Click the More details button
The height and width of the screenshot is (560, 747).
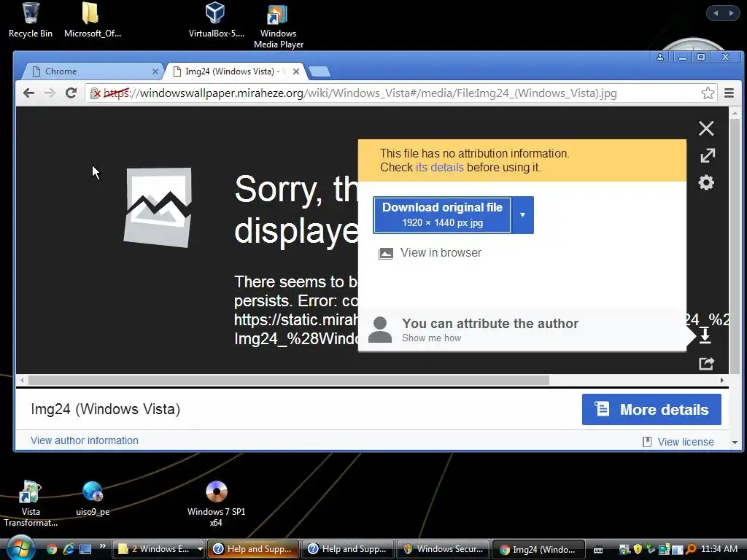click(x=651, y=410)
